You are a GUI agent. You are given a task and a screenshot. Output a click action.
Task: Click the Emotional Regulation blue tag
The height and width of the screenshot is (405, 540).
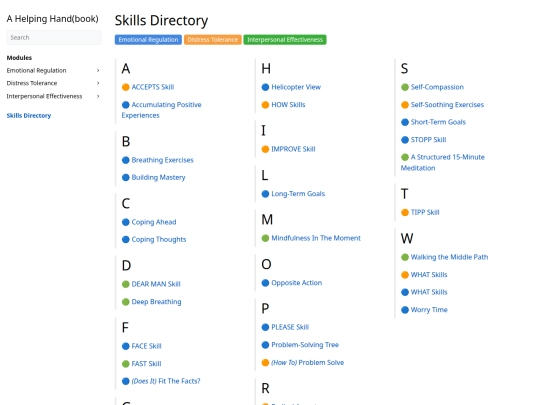coord(148,40)
